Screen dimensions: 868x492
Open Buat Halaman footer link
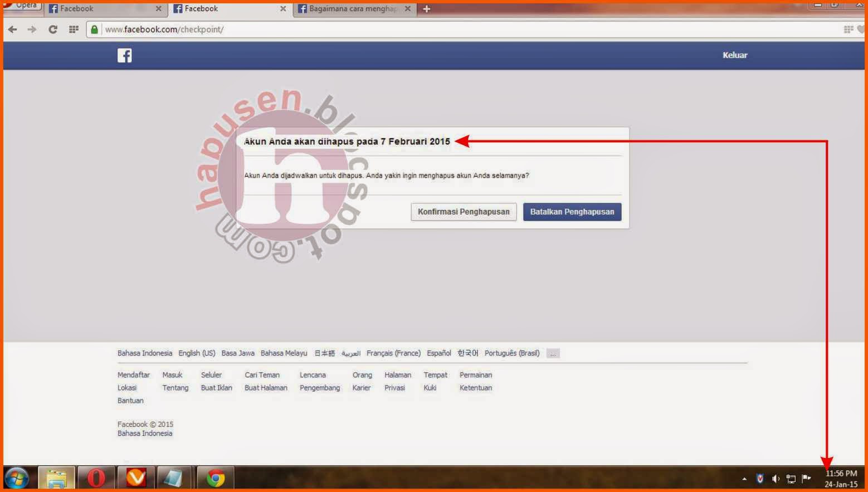point(266,388)
